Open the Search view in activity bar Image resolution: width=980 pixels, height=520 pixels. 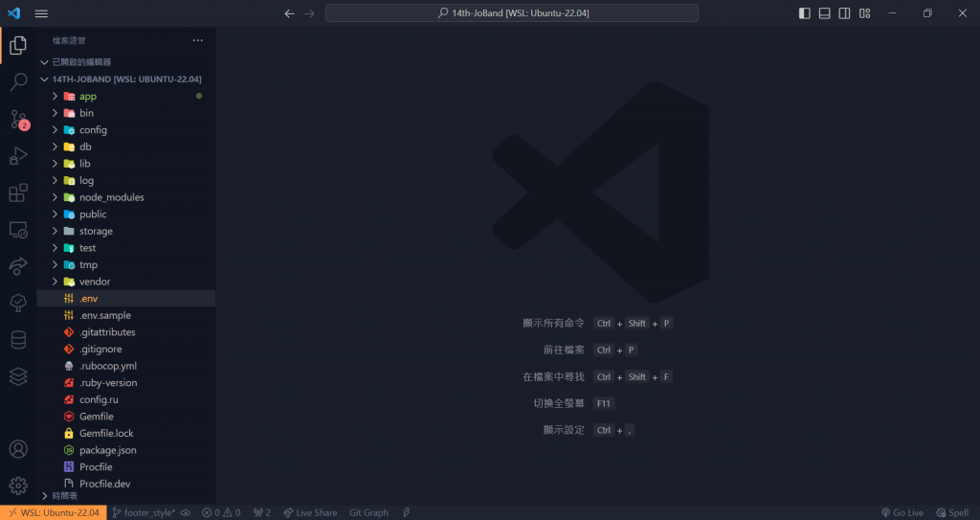[x=18, y=82]
